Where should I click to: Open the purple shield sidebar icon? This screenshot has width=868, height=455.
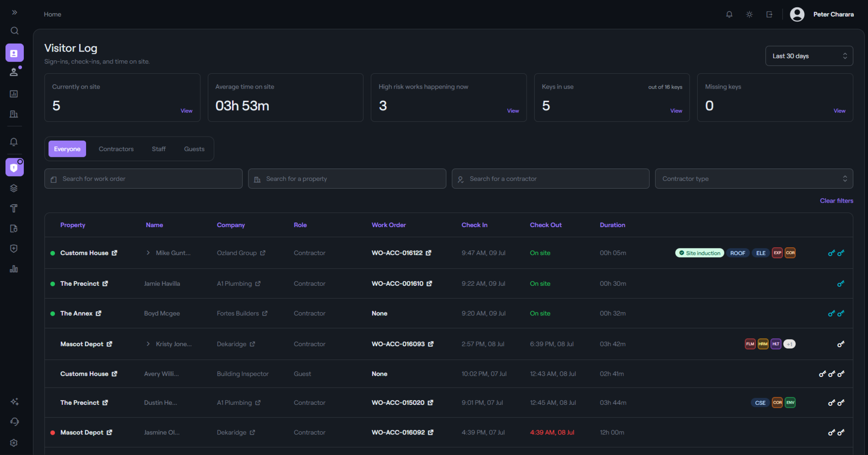[x=14, y=167]
